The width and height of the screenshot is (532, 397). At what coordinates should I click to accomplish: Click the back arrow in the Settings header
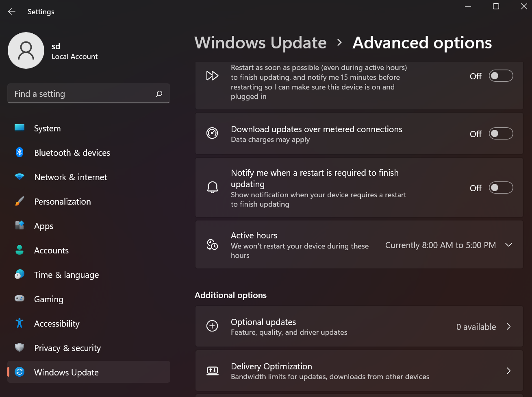tap(11, 11)
